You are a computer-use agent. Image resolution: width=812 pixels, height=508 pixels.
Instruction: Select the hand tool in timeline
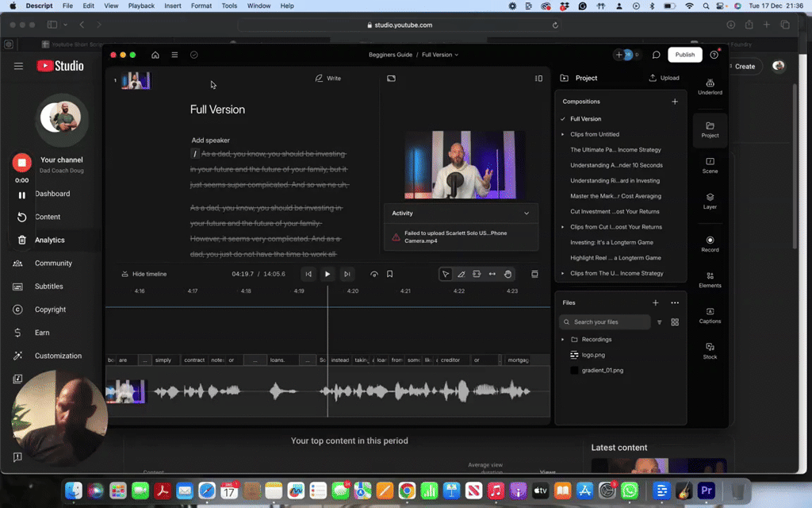pyautogui.click(x=508, y=274)
